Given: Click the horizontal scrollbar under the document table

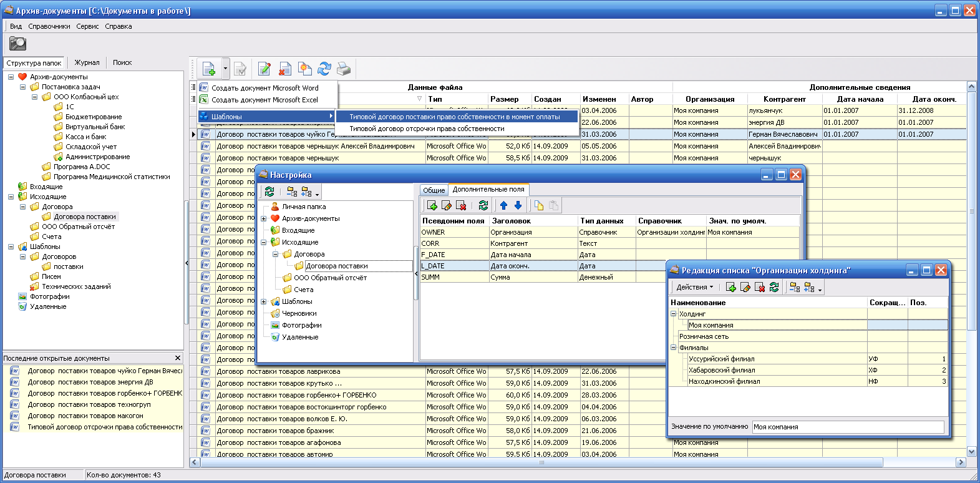Looking at the screenshot, I should [x=541, y=462].
